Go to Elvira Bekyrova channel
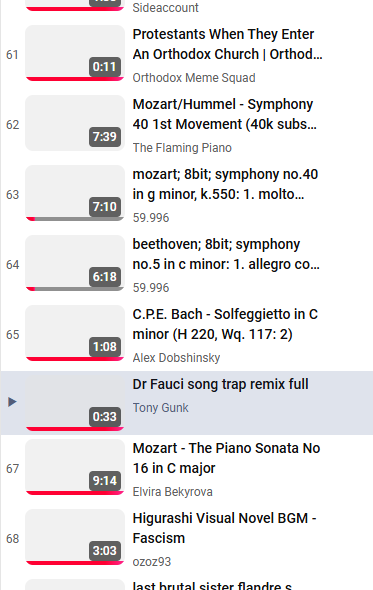The width and height of the screenshot is (373, 590). tap(172, 491)
